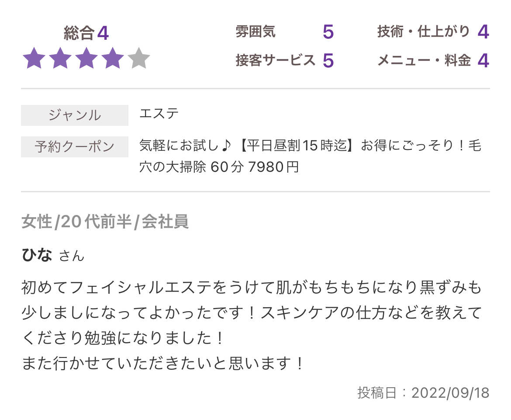Click the grey fifth rating star

click(x=139, y=58)
